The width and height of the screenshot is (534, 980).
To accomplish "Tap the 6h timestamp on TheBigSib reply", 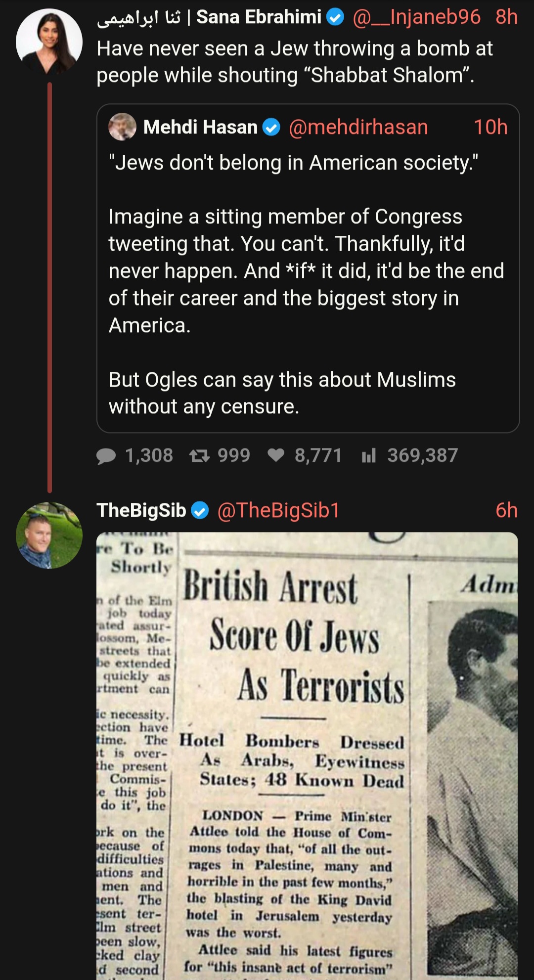I will pyautogui.click(x=506, y=510).
